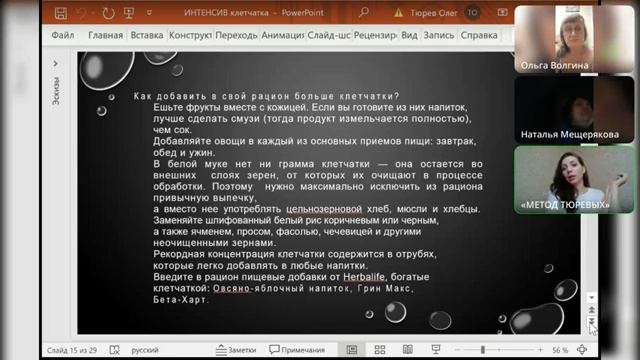Toggle the Примечания comments pane
Image resolution: width=640 pixels, height=360 pixels.
coord(297,350)
